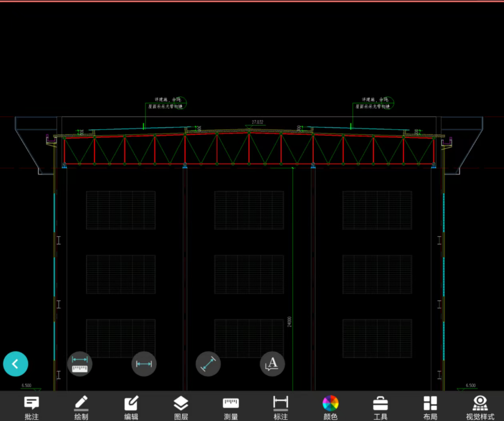The image size is (504, 421).
Task: Choose the horizontal linear dimension tool
Action: [144, 364]
